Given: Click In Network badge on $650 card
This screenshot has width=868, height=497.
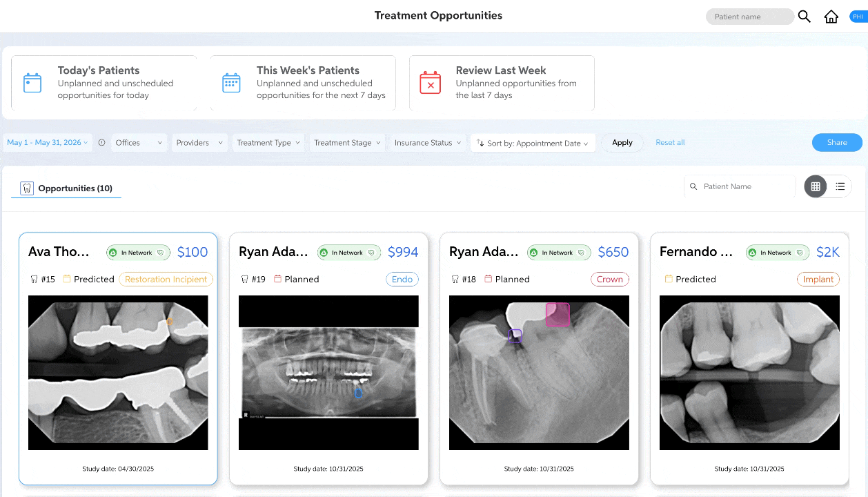Looking at the screenshot, I should (x=559, y=253).
